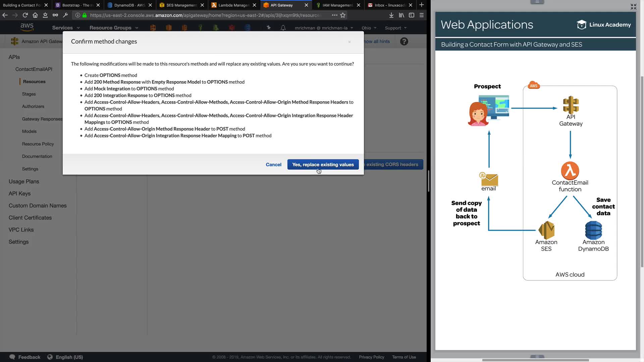Expand the Services dropdown
The height and width of the screenshot is (362, 644).
(x=66, y=28)
